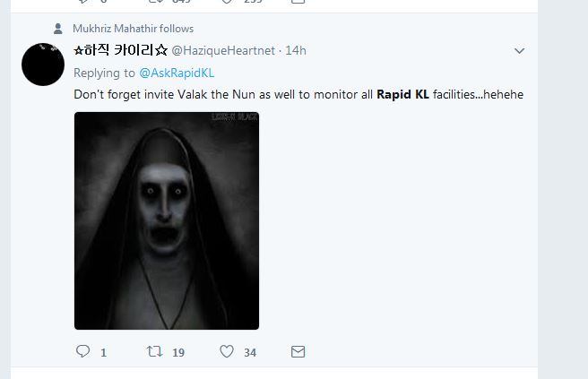Viewport: 588px width, 379px height.
Task: Click the bold Rapid KL text
Action: coord(402,93)
